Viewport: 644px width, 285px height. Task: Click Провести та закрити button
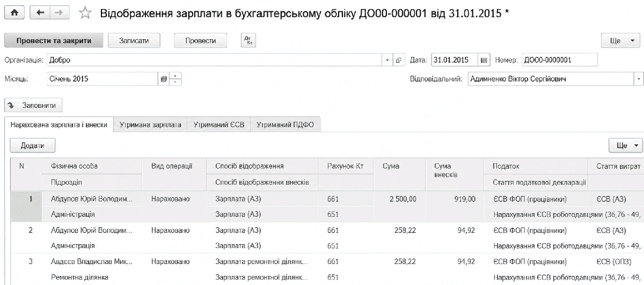point(53,41)
